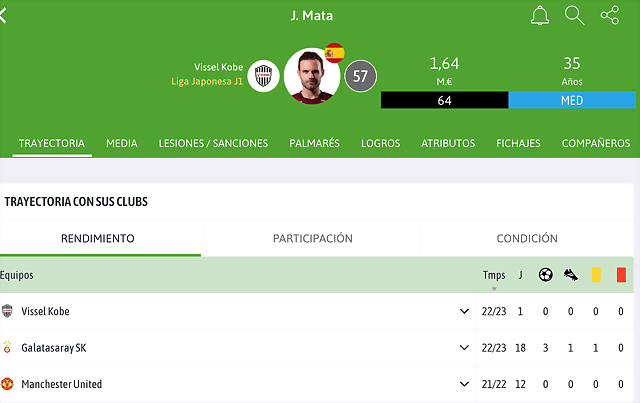640x403 pixels.
Task: Tap the share icon
Action: click(x=610, y=16)
